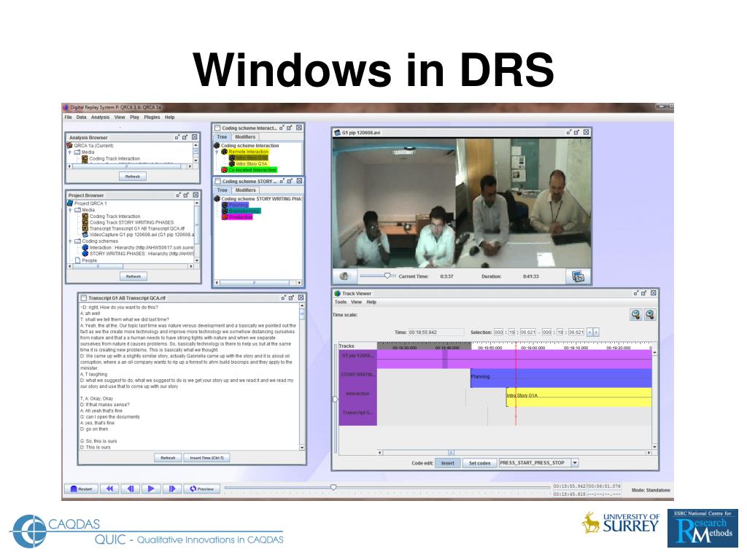Click the transcript vertical scrollbar down arrow

tap(302, 448)
